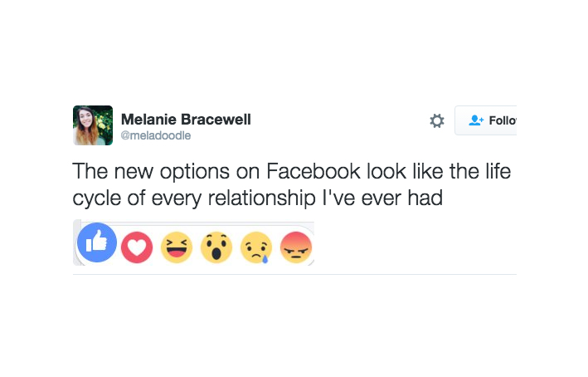Click the word Facebook in the tweet

(313, 172)
